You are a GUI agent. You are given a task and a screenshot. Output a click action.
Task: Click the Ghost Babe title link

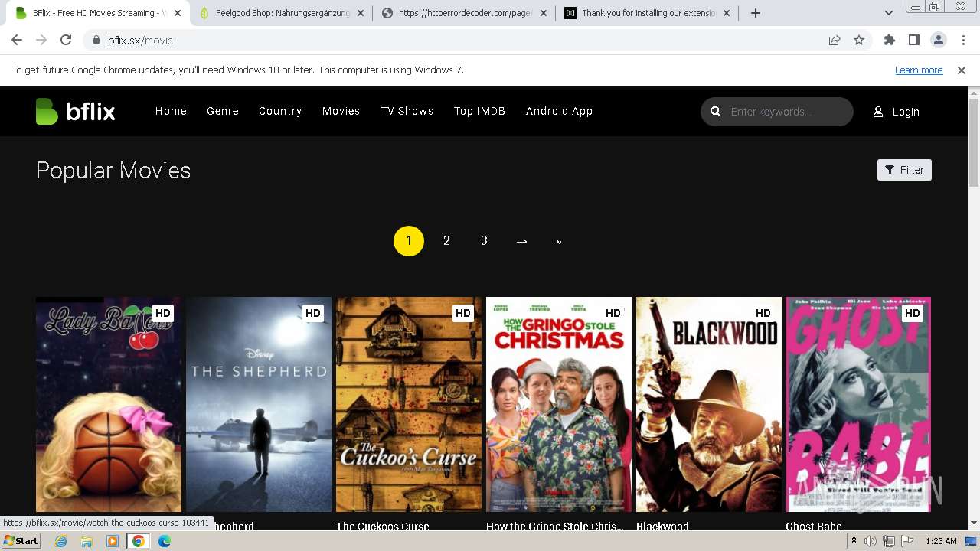pyautogui.click(x=814, y=526)
